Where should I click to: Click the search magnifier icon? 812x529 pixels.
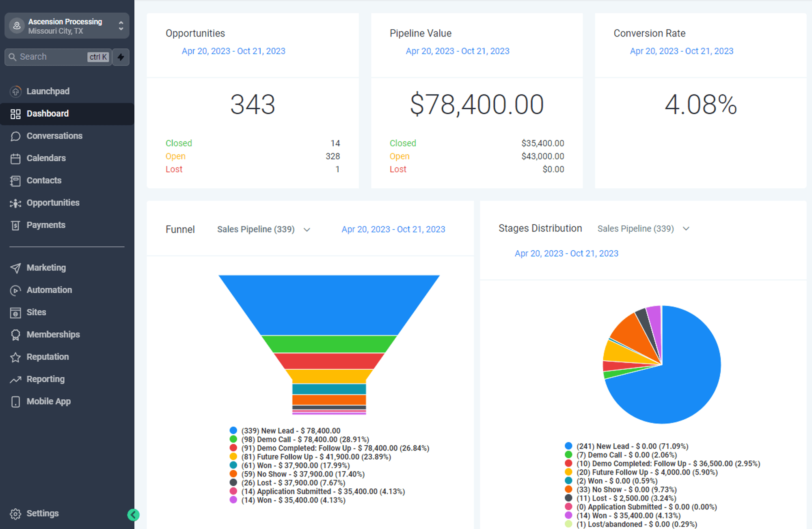[x=13, y=57]
